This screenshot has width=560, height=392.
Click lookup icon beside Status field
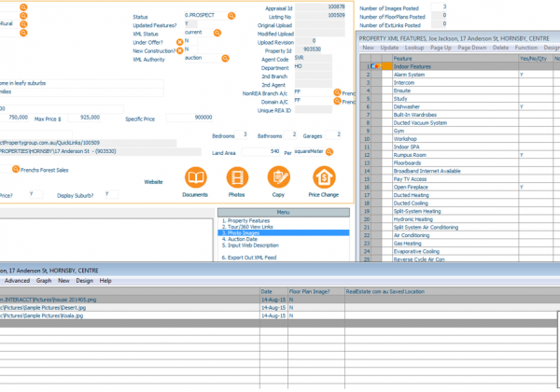231,16
